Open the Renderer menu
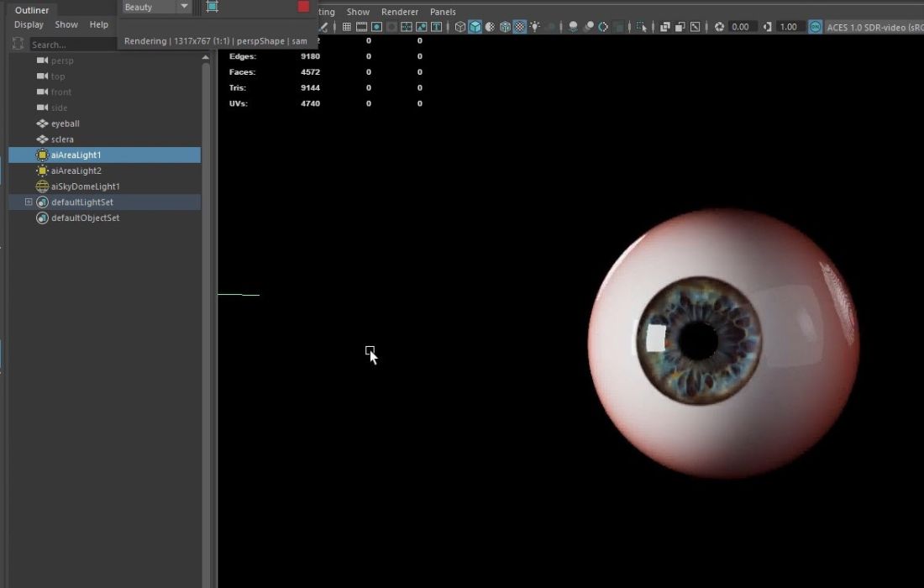Viewport: 924px width, 588px height. point(400,12)
